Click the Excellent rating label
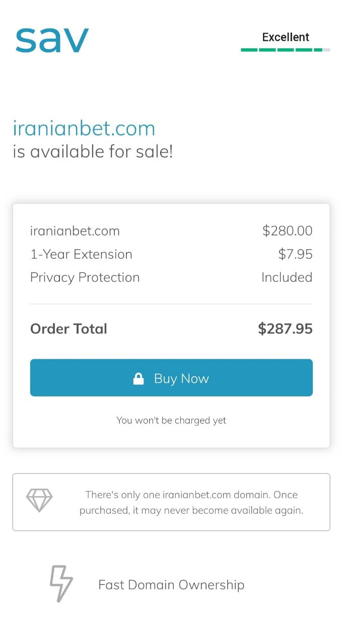The image size is (342, 644). pyautogui.click(x=286, y=37)
